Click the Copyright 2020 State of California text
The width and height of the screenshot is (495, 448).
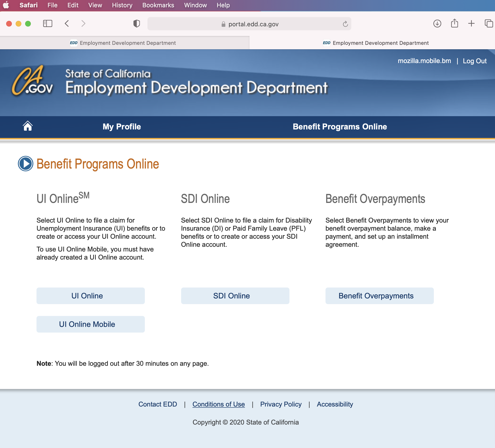click(x=246, y=422)
